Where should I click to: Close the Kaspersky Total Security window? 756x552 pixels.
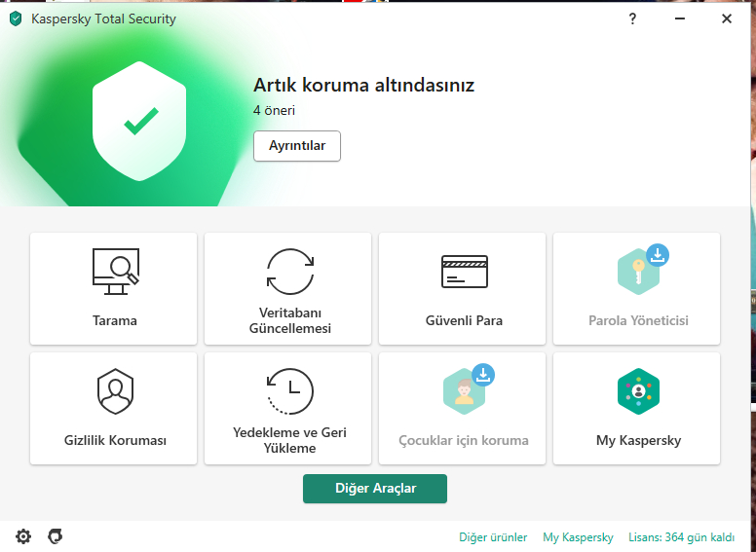(x=727, y=18)
